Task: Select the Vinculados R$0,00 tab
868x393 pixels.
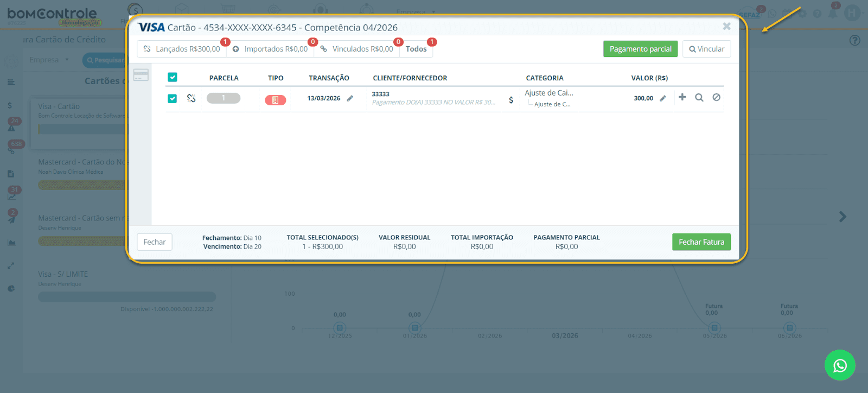Action: coord(357,49)
